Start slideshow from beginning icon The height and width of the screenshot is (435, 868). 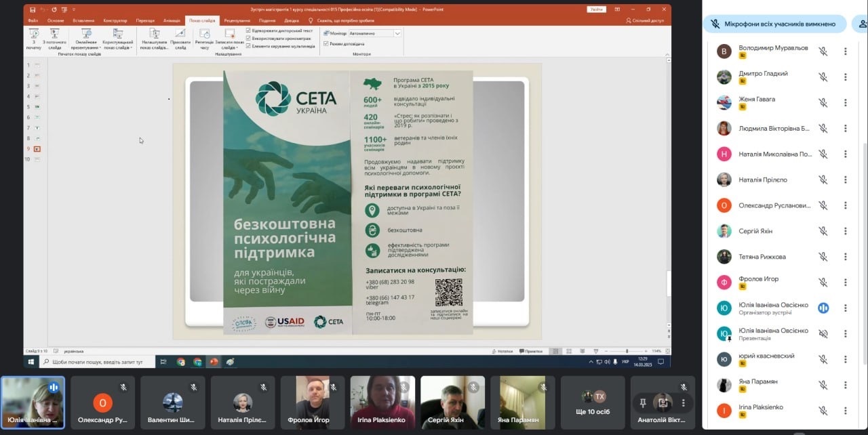tap(34, 33)
